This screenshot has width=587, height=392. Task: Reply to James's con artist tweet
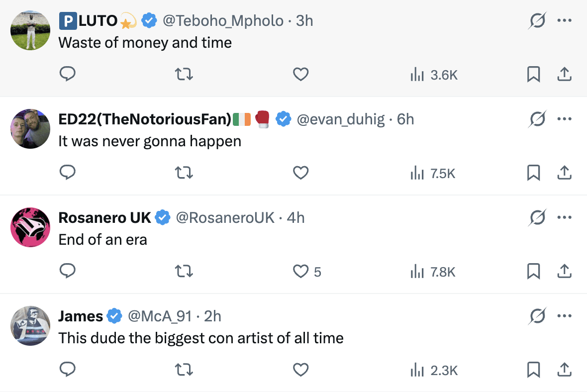(x=67, y=370)
